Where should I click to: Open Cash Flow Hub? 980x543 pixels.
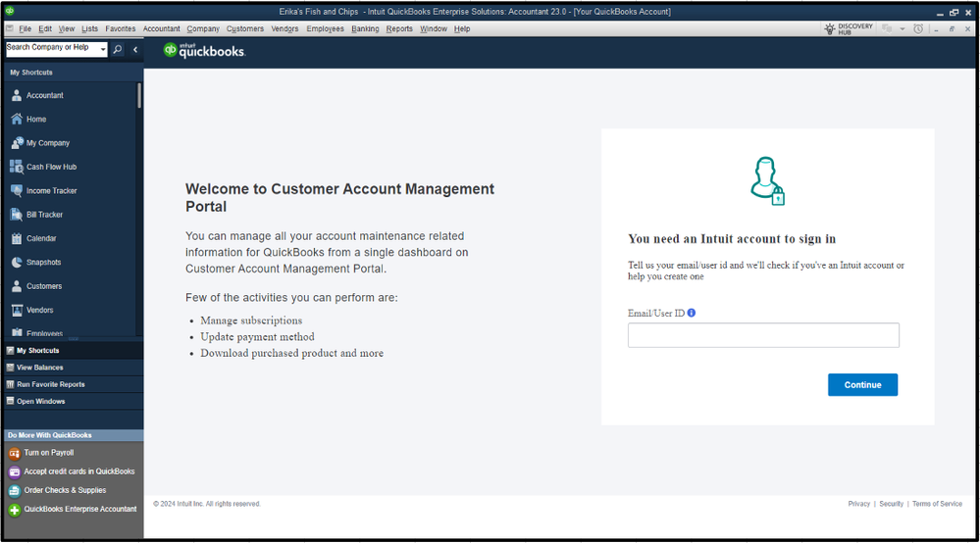[x=43, y=167]
